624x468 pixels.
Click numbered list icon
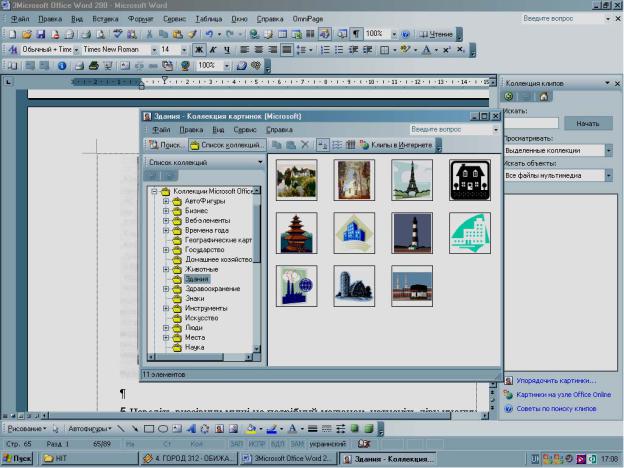325,50
